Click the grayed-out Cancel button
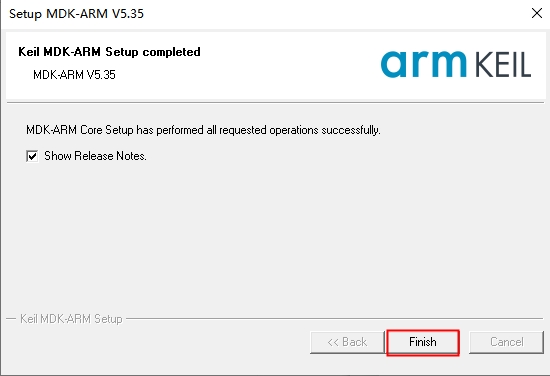Image resolution: width=550 pixels, height=376 pixels. (507, 342)
